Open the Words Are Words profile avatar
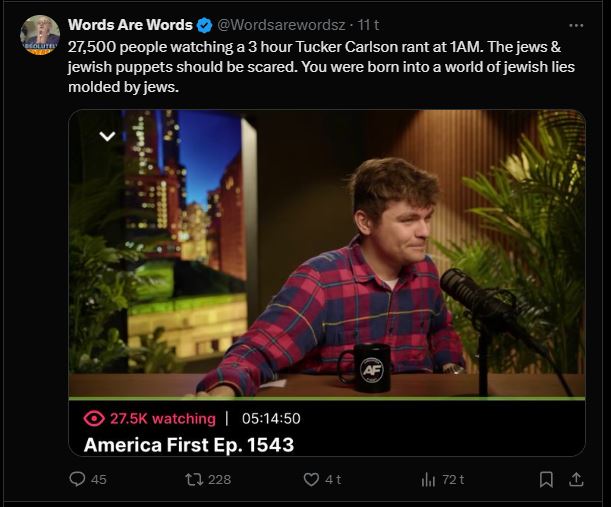The image size is (611, 507). 40,35
